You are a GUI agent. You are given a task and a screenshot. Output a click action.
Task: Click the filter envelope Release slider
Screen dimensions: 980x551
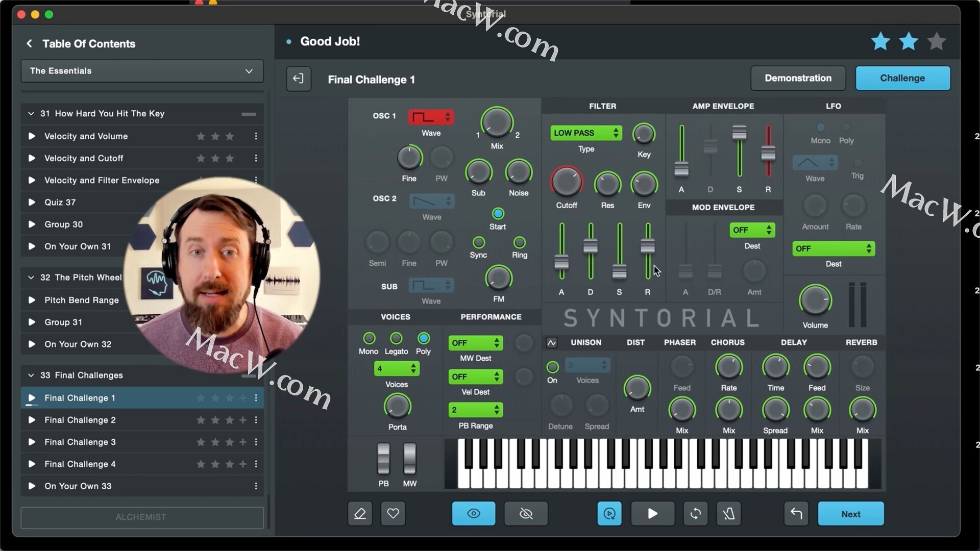tap(648, 252)
